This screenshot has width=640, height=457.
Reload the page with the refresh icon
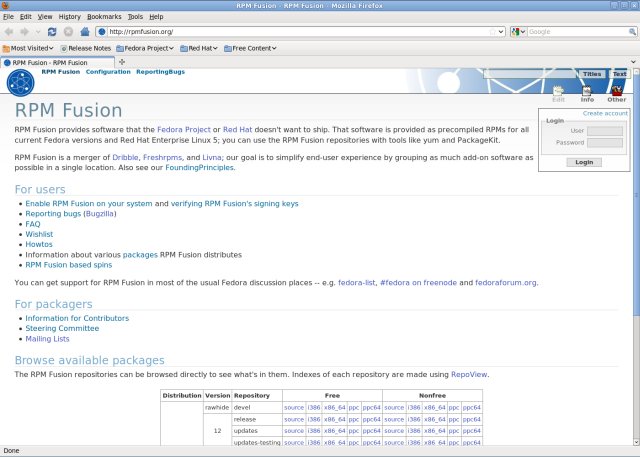[x=52, y=32]
